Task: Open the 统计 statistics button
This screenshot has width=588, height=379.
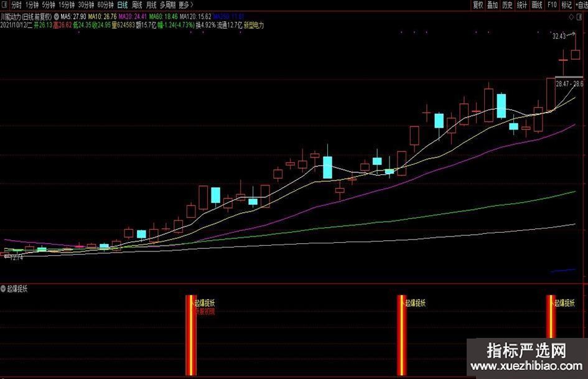Action: (522, 5)
